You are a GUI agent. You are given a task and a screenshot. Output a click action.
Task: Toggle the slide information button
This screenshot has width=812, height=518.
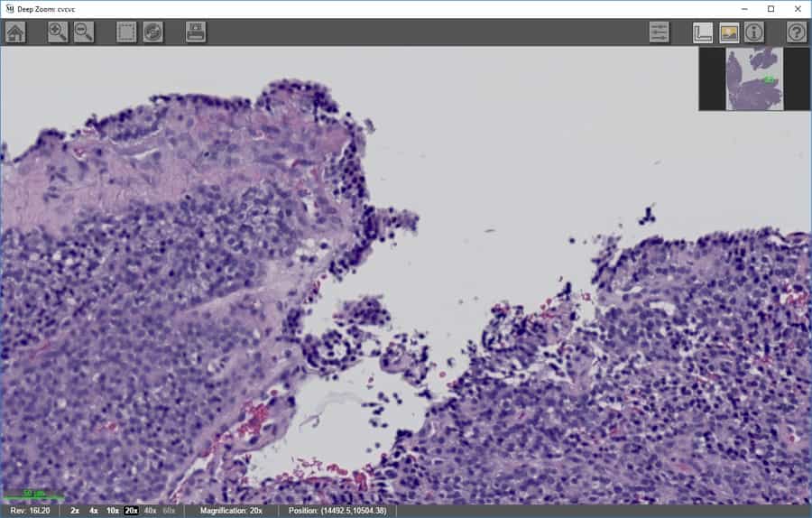tap(753, 32)
